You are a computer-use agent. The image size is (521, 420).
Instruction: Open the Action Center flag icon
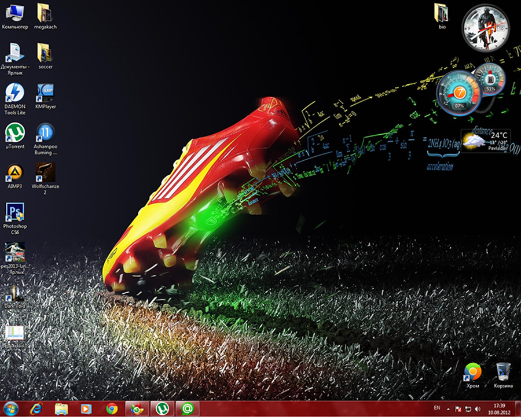(458, 410)
